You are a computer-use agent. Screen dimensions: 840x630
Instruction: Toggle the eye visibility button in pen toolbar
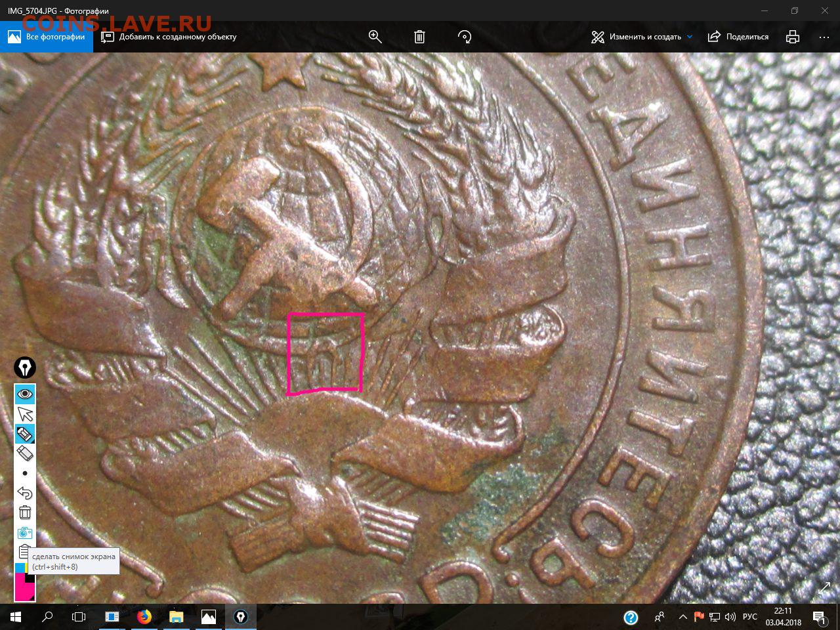pyautogui.click(x=25, y=394)
